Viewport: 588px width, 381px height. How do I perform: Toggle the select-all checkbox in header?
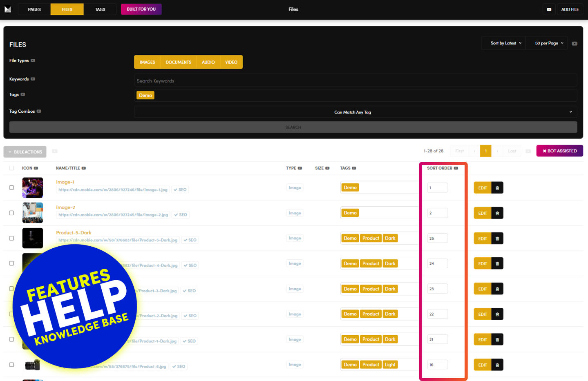click(11, 168)
